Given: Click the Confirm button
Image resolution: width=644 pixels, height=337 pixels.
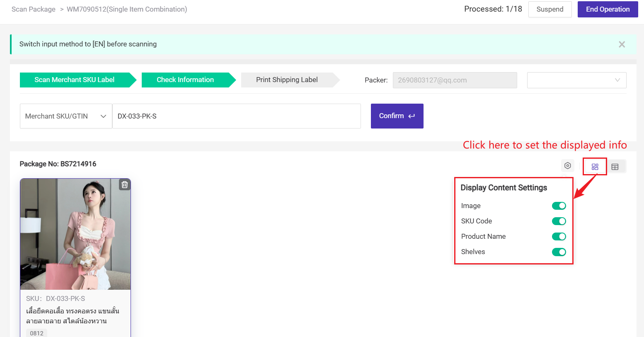Looking at the screenshot, I should tap(397, 116).
